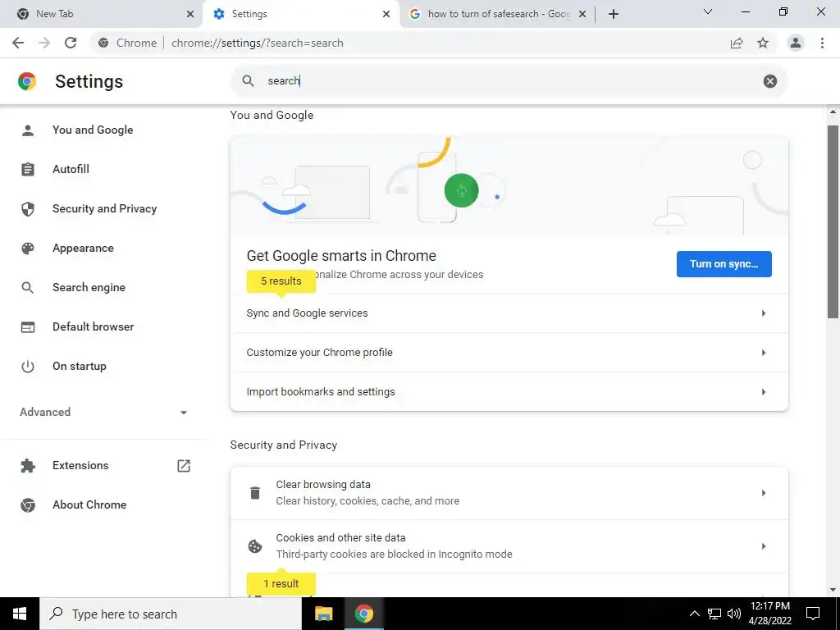Click the cookie icon for site data
840x630 pixels.
tap(255, 546)
